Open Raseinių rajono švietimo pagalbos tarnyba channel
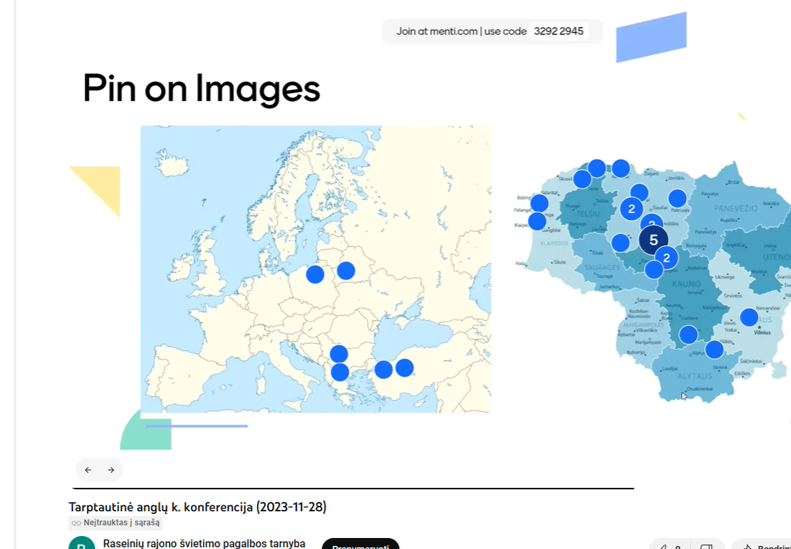Viewport: 791px width, 549px height. (x=204, y=543)
